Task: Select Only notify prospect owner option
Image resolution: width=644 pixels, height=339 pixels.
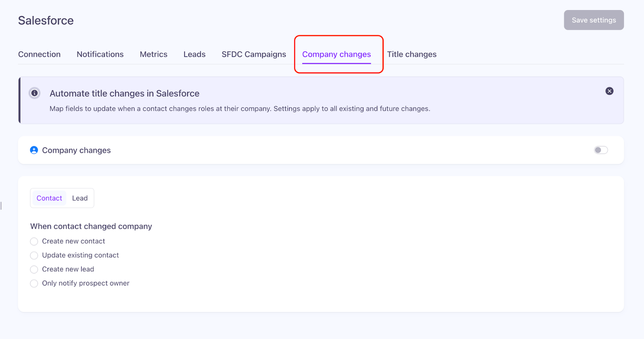Action: pyautogui.click(x=34, y=283)
